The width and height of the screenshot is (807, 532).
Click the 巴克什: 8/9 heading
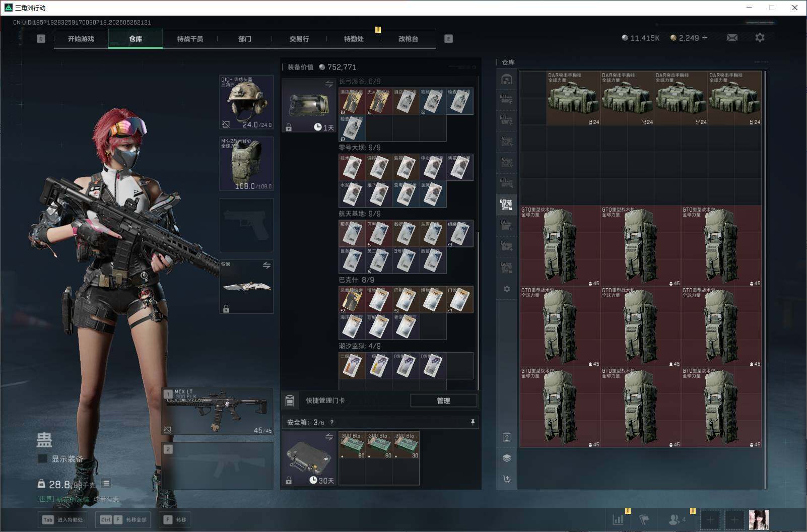pos(357,280)
